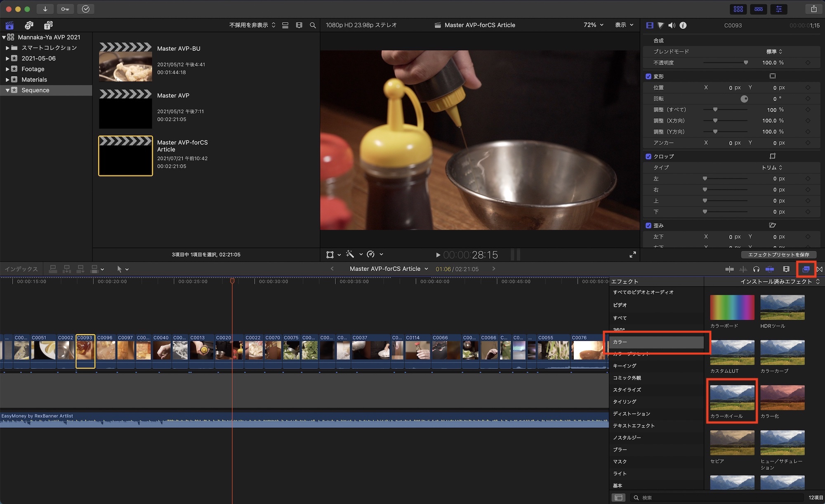825x504 pixels.
Task: Toggle the 歪み distort checkbox
Action: pyautogui.click(x=648, y=225)
